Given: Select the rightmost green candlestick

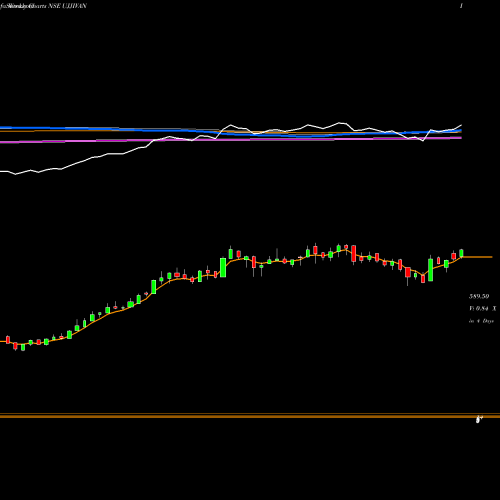Looking at the screenshot, I should 461,253.
